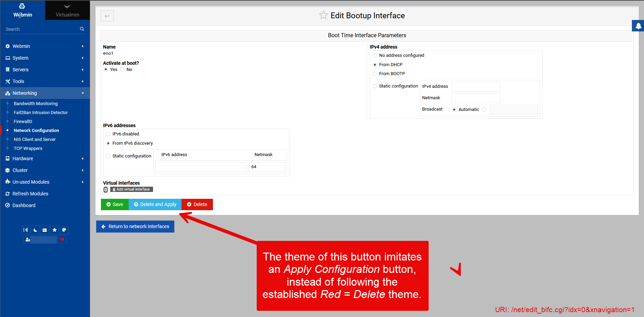Expand the Cluster menu category
This screenshot has height=317, width=644.
[x=82, y=170]
